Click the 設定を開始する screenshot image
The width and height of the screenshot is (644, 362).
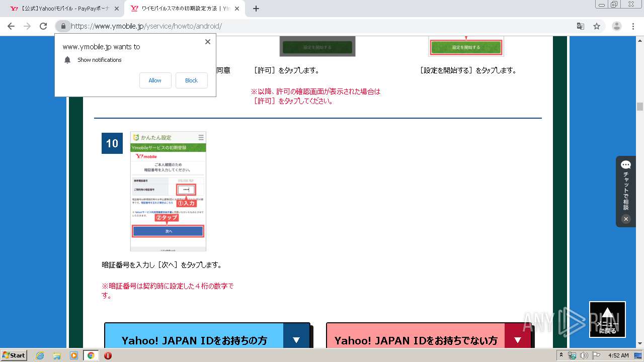point(466,46)
